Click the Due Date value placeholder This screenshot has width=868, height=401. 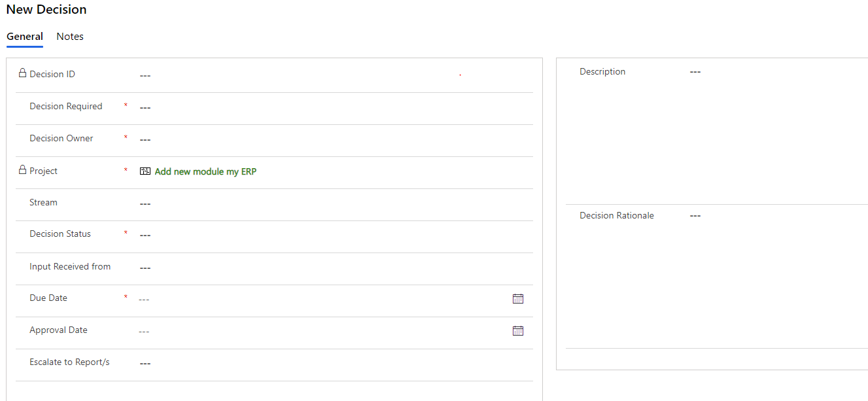tap(145, 298)
